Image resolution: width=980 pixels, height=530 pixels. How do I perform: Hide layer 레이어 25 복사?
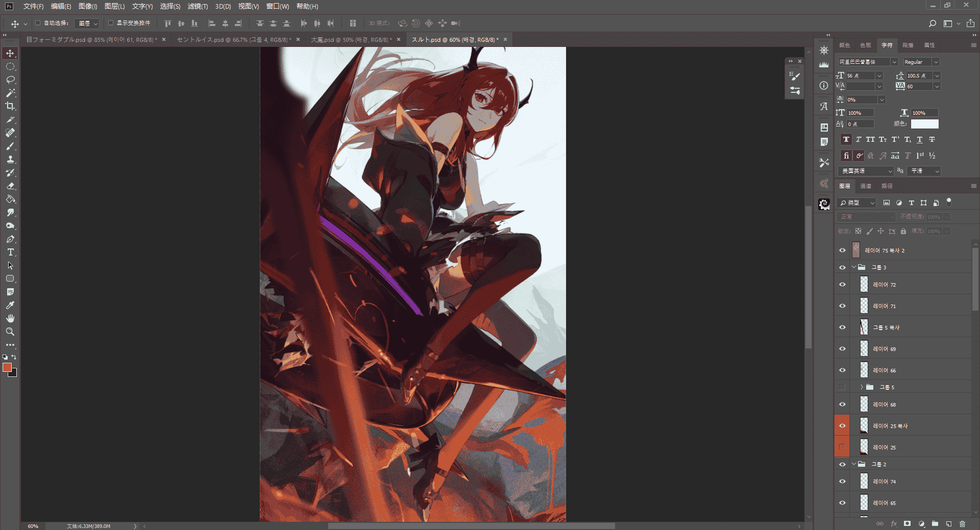click(842, 426)
